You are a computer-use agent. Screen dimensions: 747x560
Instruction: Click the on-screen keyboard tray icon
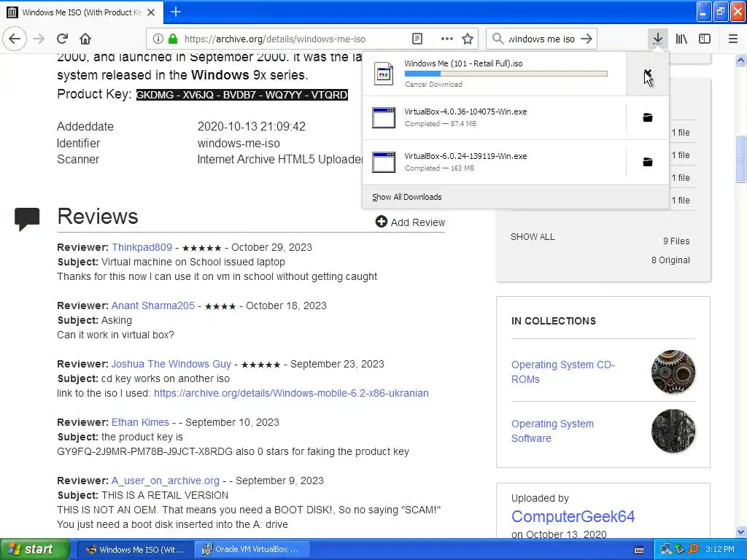[639, 550]
